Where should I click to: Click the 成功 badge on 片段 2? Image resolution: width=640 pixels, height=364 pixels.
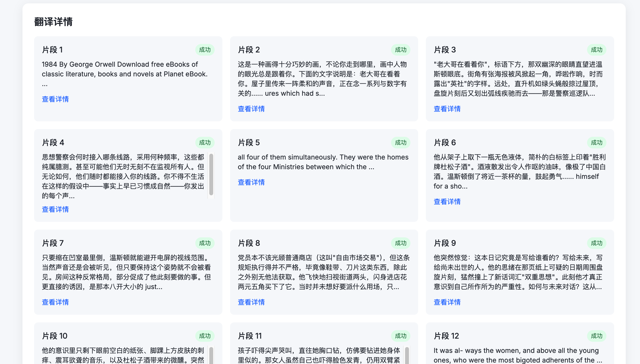click(x=400, y=50)
